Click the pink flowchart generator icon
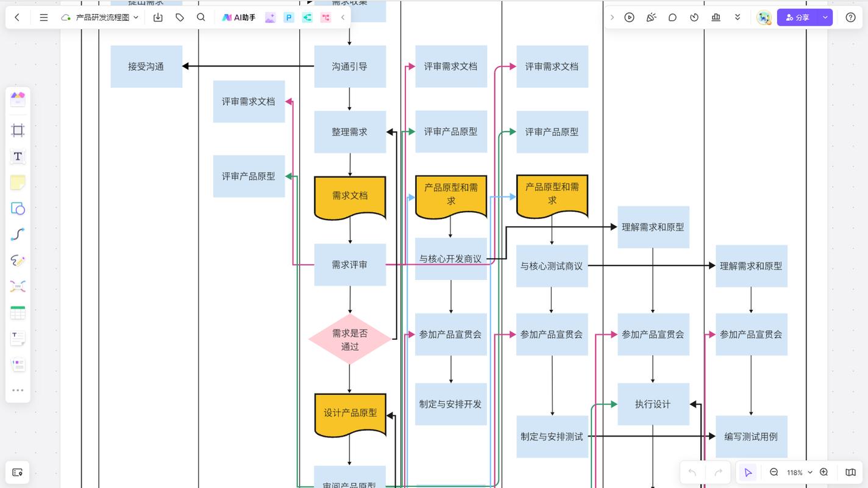The width and height of the screenshot is (868, 488). (x=325, y=18)
